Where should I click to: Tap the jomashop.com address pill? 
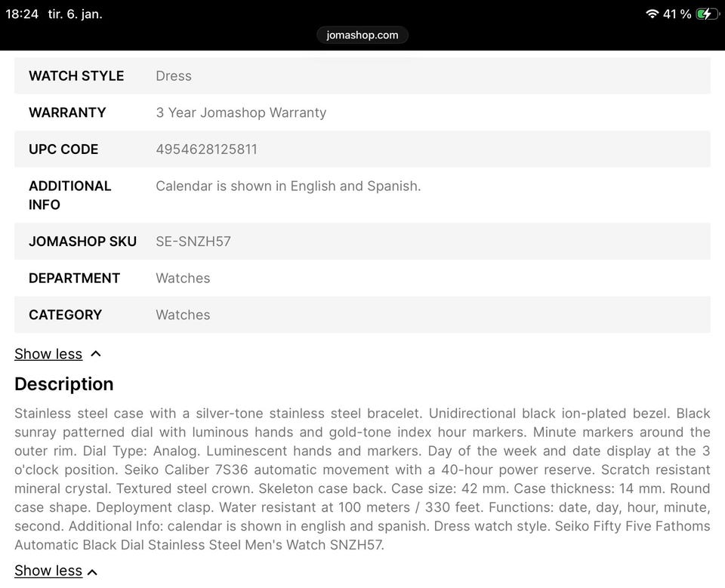pyautogui.click(x=362, y=35)
